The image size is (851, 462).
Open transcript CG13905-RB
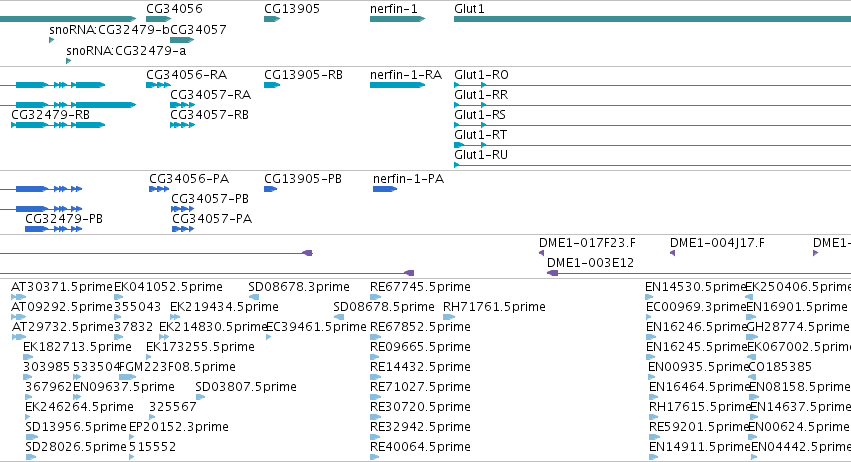(303, 74)
